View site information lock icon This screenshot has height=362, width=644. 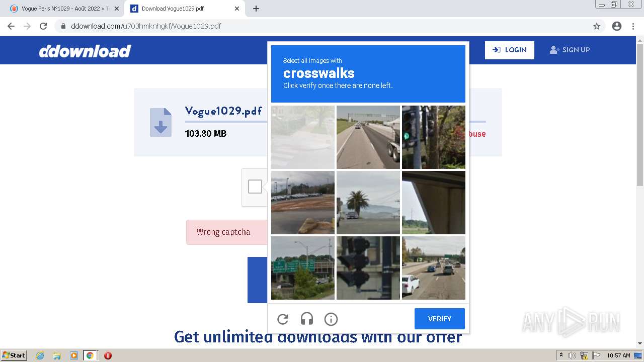click(x=63, y=26)
